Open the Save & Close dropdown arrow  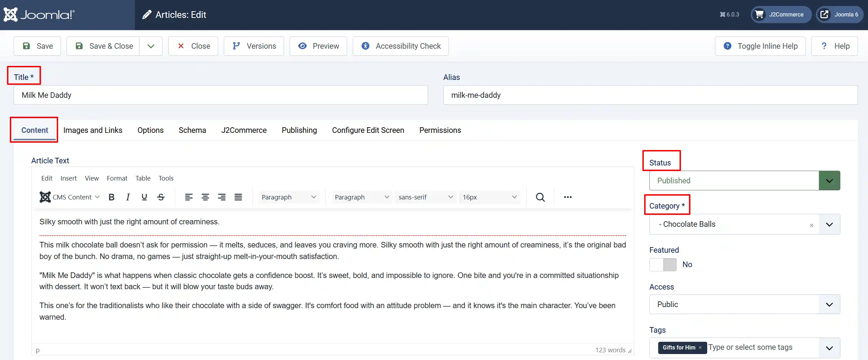(151, 46)
